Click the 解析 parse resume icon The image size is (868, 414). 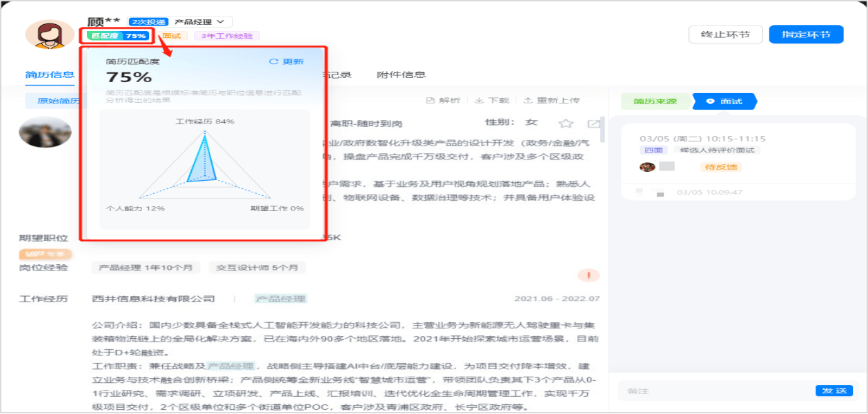431,101
